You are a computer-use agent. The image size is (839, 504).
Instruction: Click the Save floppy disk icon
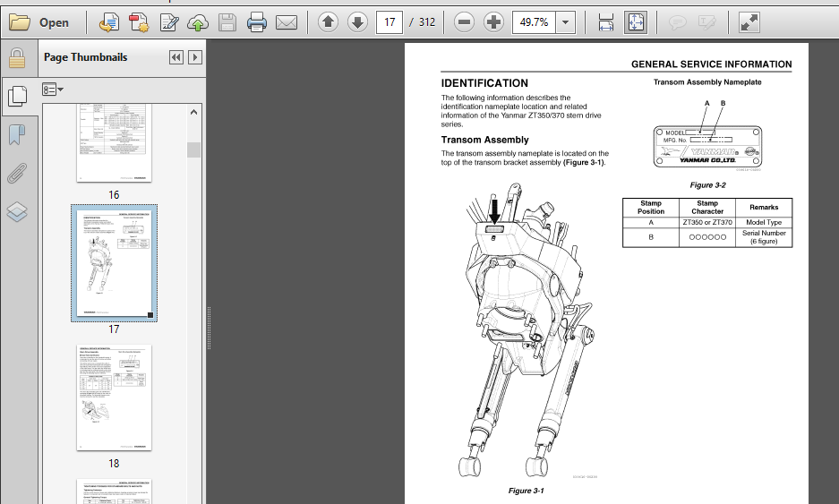[x=227, y=22]
